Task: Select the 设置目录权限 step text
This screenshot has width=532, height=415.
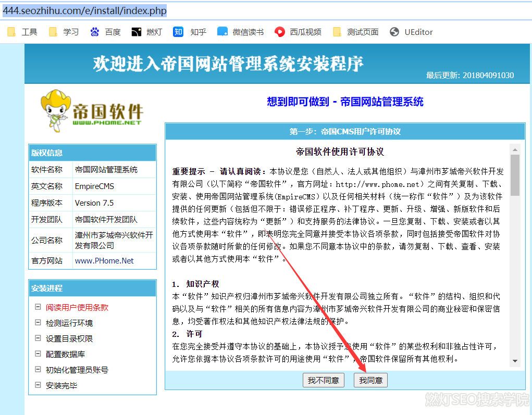Action: (x=69, y=338)
